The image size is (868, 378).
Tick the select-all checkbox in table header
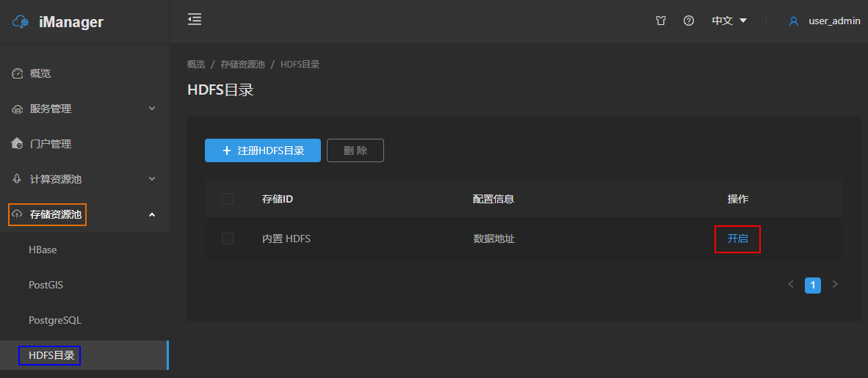(228, 199)
